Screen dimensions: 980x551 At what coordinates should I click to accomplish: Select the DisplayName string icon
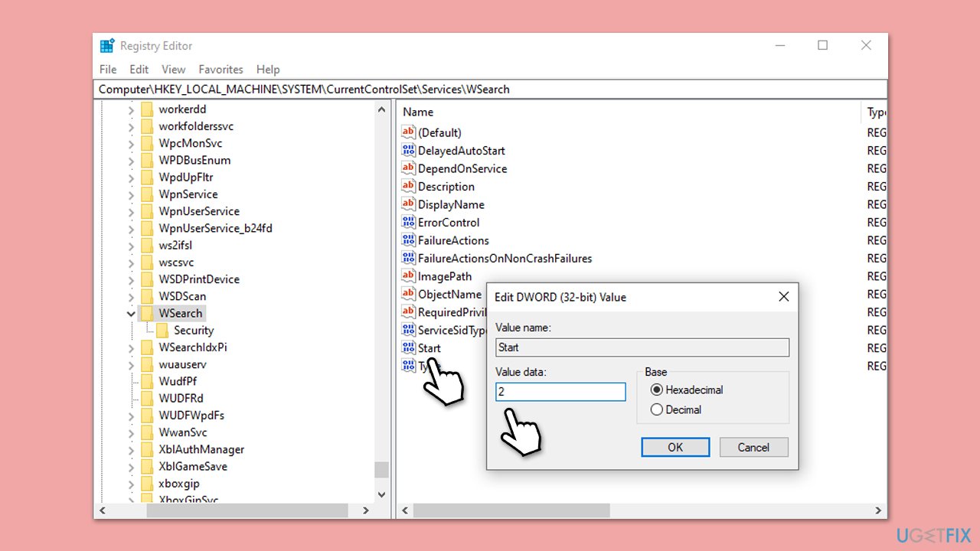click(x=408, y=204)
